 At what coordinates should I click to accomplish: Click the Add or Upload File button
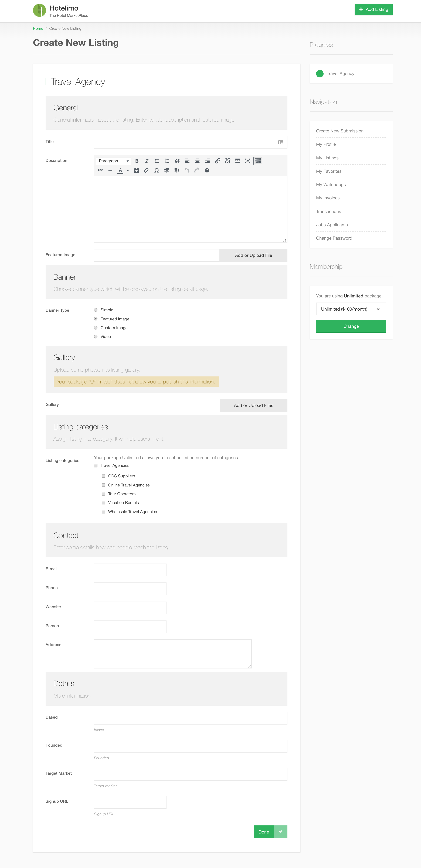point(253,255)
